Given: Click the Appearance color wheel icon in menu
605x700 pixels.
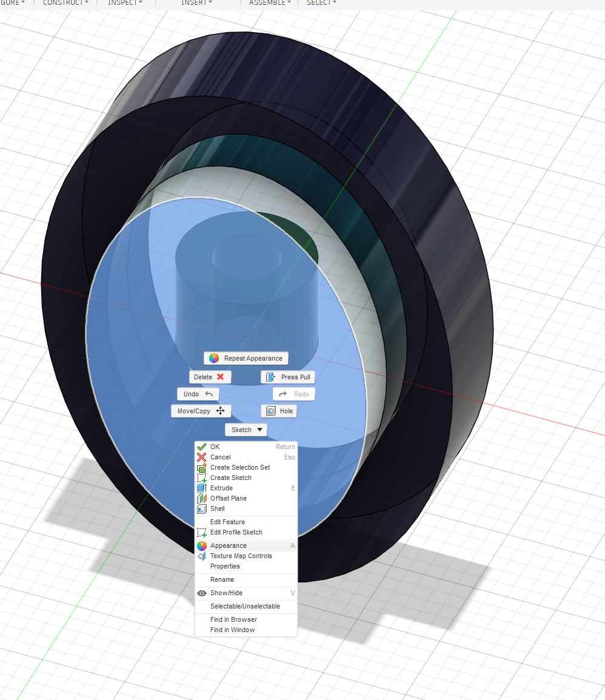Looking at the screenshot, I should (202, 545).
